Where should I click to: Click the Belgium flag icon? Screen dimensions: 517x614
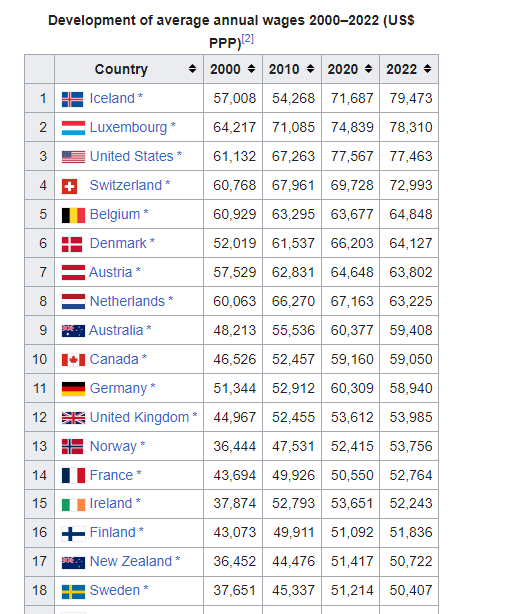pos(73,215)
